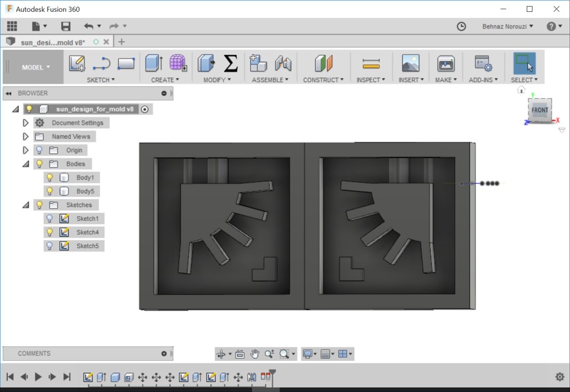Collapse the Sketches folder

pos(26,205)
